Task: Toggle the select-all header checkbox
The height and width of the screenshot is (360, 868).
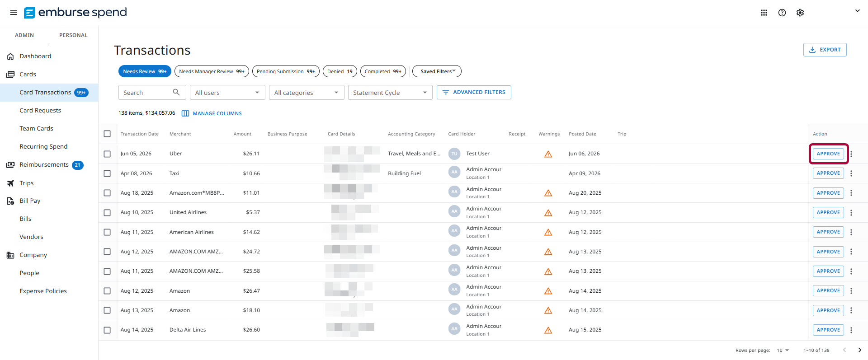Action: [x=107, y=134]
